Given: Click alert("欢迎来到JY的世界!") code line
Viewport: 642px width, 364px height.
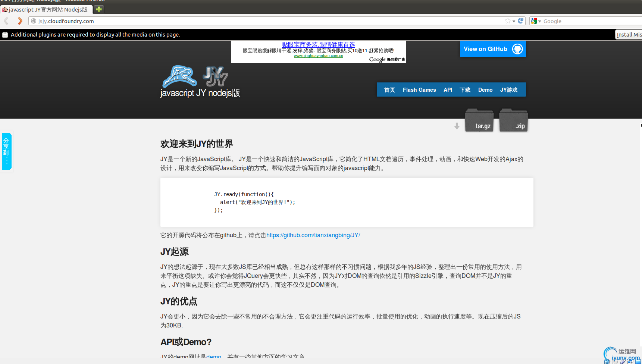Looking at the screenshot, I should pos(258,202).
